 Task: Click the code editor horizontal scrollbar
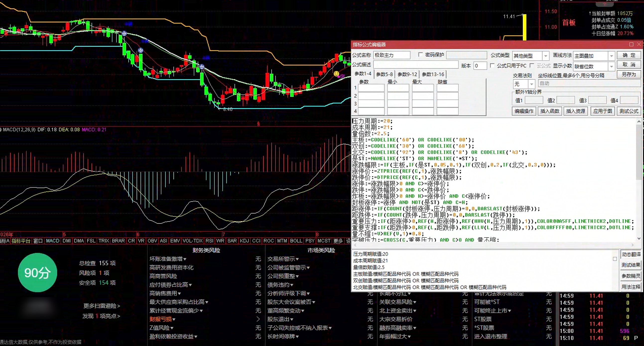tap(494, 245)
